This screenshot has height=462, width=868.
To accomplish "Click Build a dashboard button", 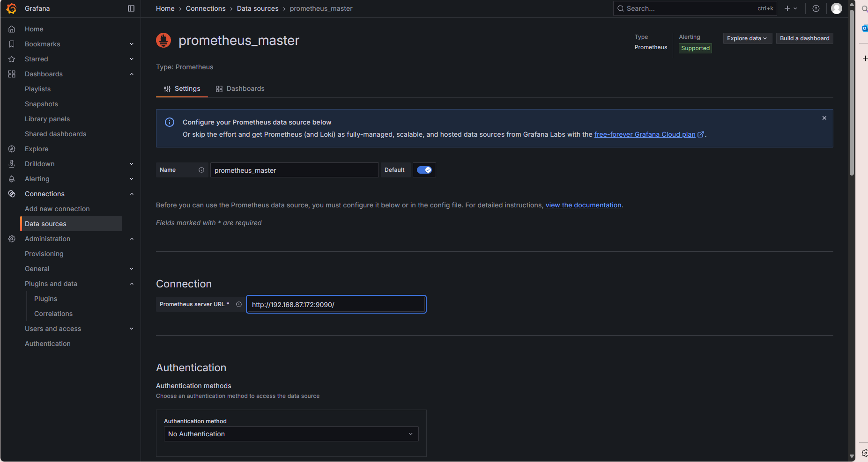I will point(805,38).
